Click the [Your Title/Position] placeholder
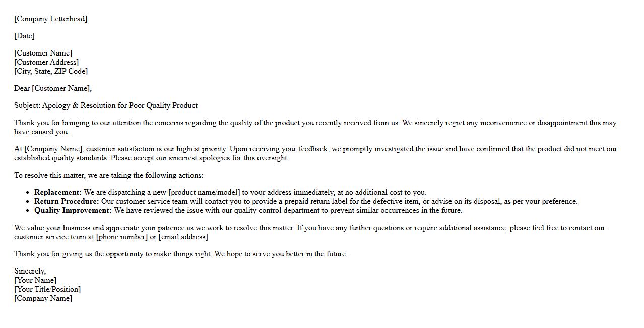 point(47,289)
